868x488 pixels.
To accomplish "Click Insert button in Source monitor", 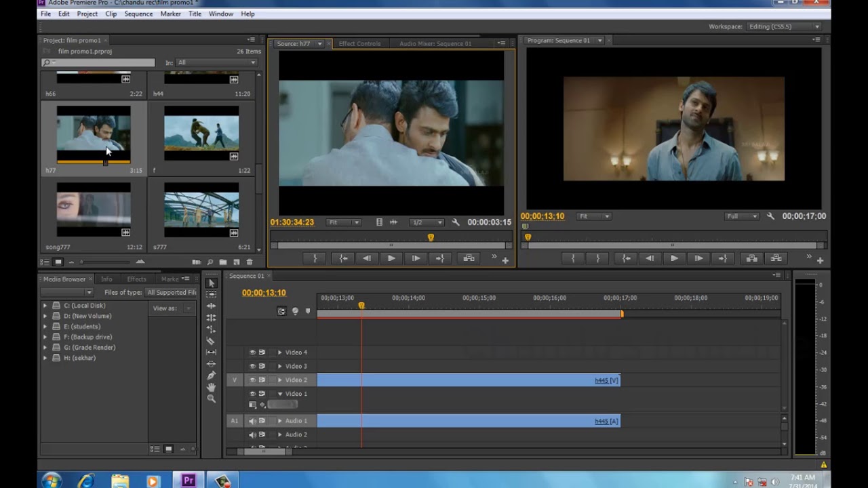I will (469, 258).
